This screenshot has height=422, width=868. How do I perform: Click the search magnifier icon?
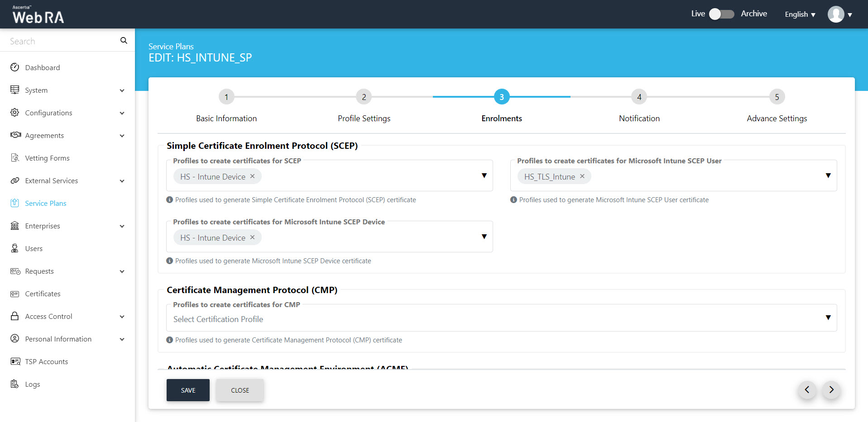[124, 41]
